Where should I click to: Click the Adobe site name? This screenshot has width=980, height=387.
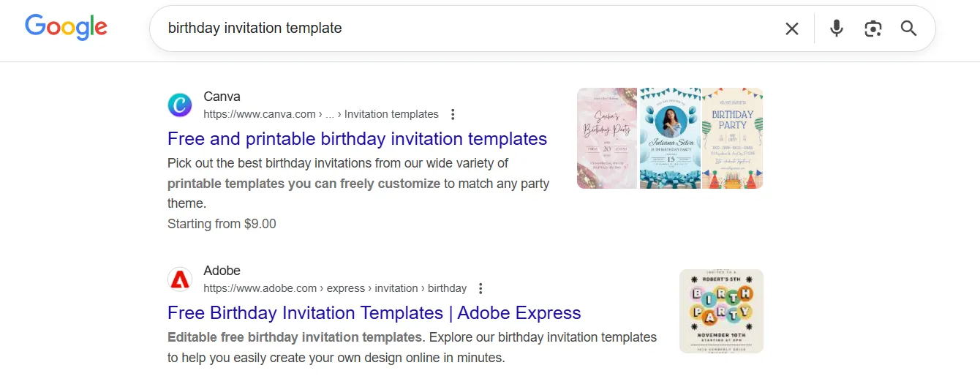pyautogui.click(x=222, y=271)
